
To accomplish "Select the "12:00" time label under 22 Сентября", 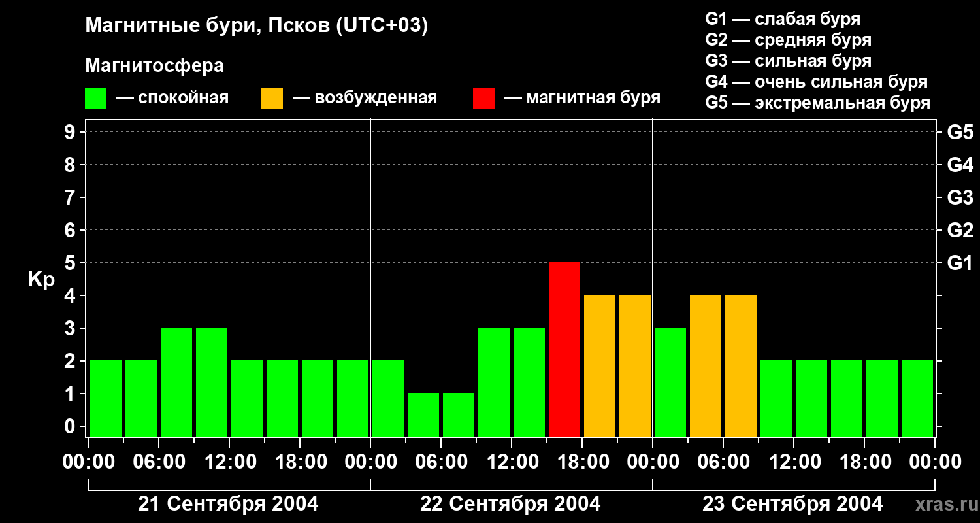I will [512, 462].
